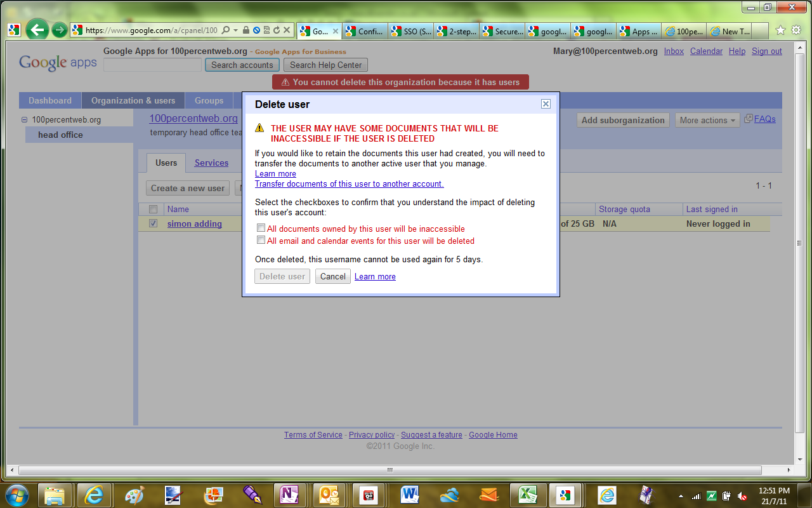The image size is (812, 508).
Task: Open the Calendar link
Action: coord(706,51)
